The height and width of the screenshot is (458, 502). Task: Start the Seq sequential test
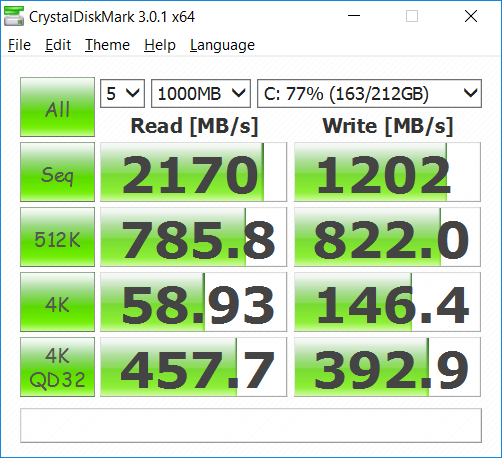[57, 172]
